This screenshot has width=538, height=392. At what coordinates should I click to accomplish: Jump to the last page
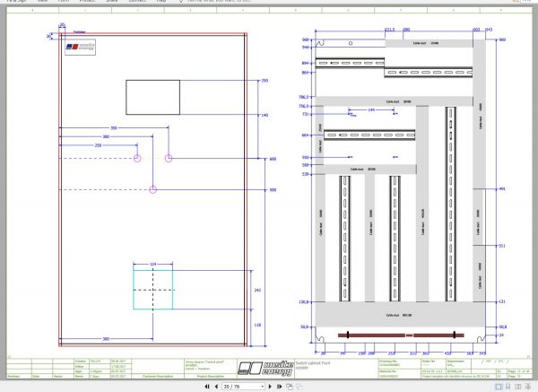[279, 387]
